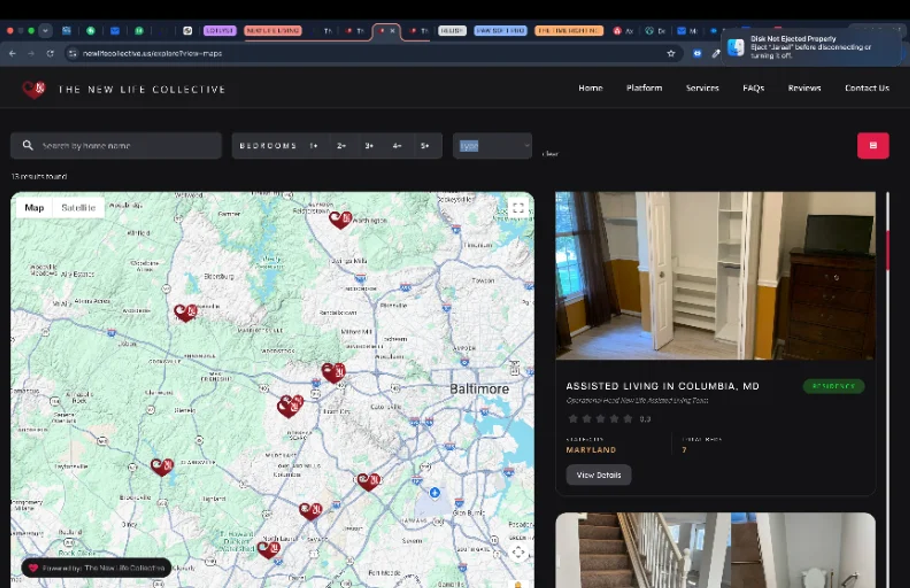Select the heart marker near North Laurel
910x588 pixels.
pos(268,550)
